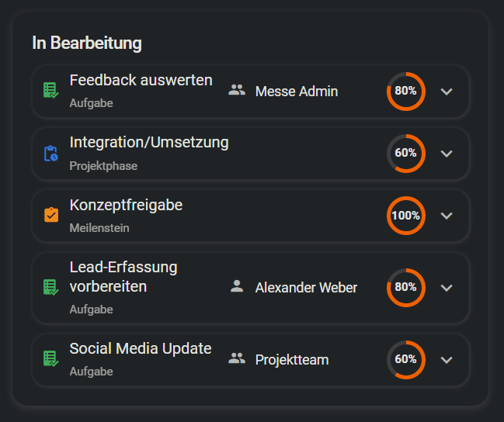This screenshot has height=422, width=504.
Task: Click the blue project phase icon for Integration/Umsetzung
Action: [x=50, y=153]
